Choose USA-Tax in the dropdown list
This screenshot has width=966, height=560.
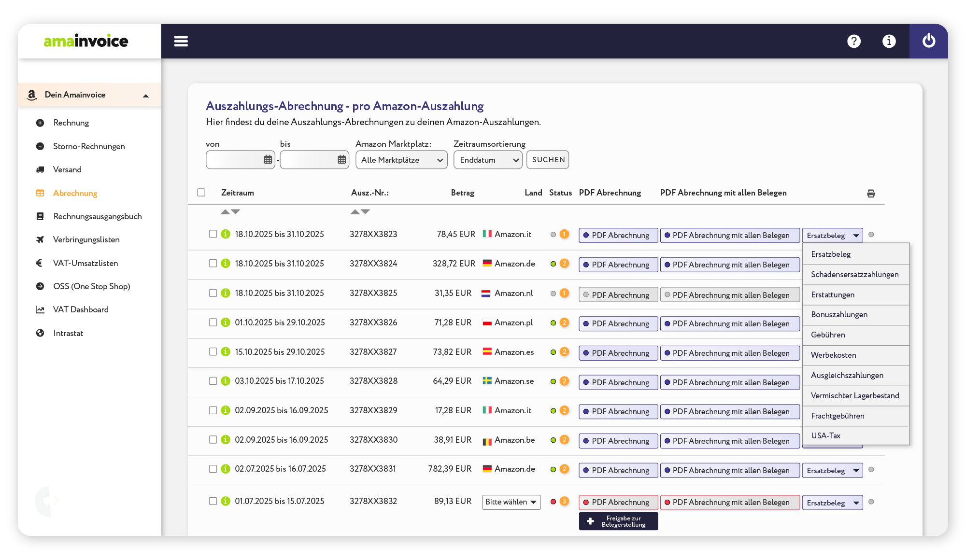tap(856, 436)
